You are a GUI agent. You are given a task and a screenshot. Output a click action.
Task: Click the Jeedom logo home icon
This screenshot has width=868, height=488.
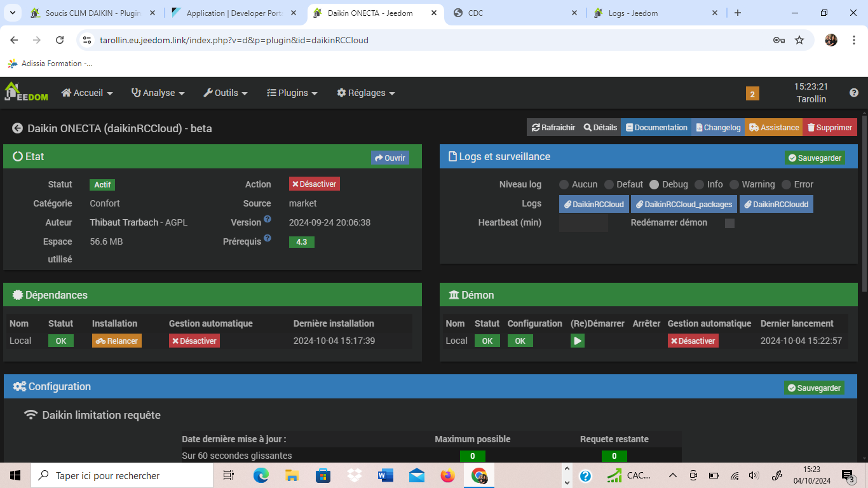(x=26, y=92)
